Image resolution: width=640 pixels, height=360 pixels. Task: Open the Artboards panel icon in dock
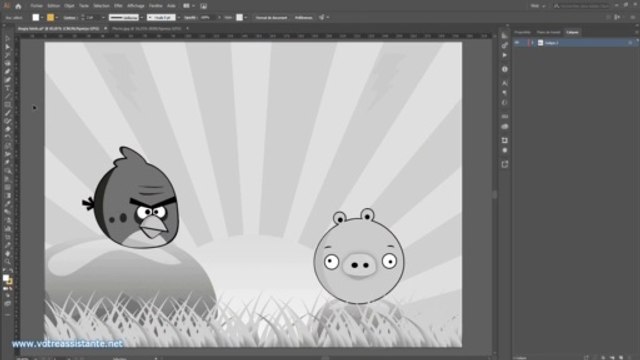pyautogui.click(x=505, y=140)
